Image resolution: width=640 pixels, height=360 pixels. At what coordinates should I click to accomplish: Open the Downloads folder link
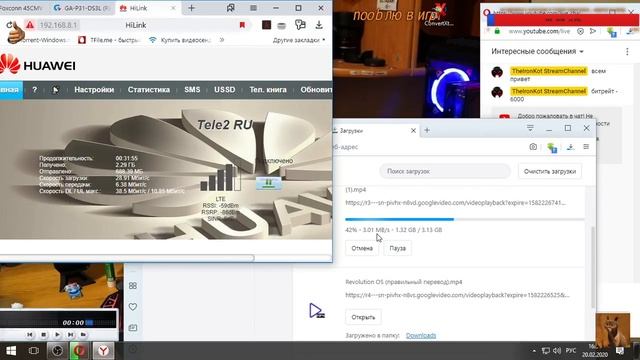[x=421, y=336]
